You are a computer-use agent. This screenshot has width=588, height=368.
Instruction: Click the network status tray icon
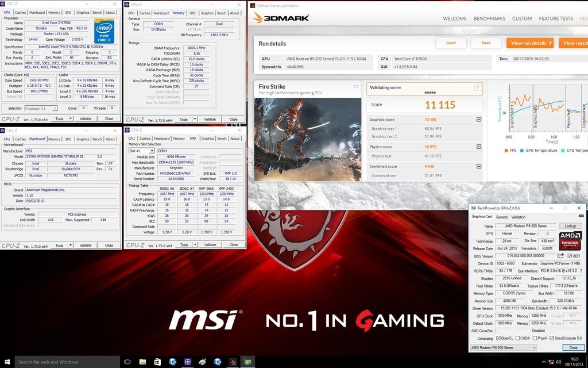point(551,362)
